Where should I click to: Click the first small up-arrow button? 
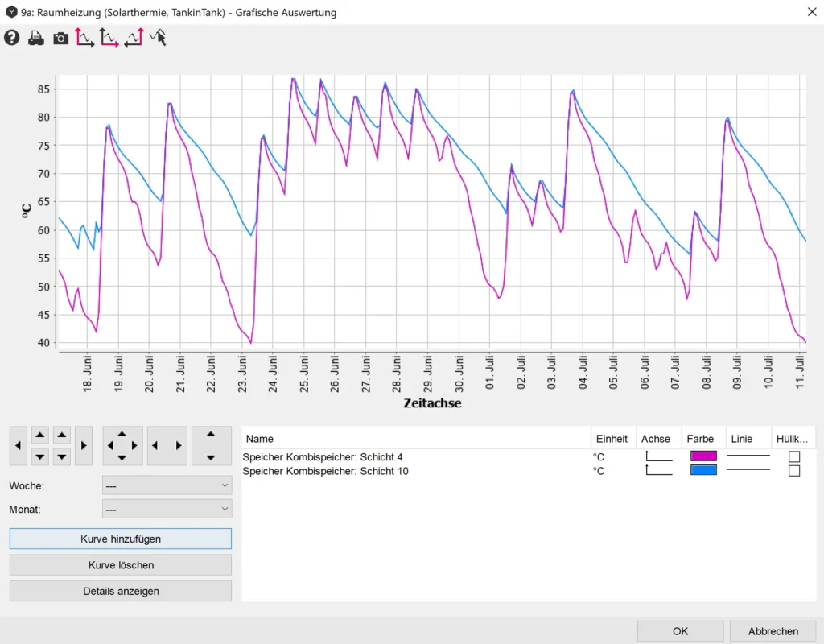[40, 436]
